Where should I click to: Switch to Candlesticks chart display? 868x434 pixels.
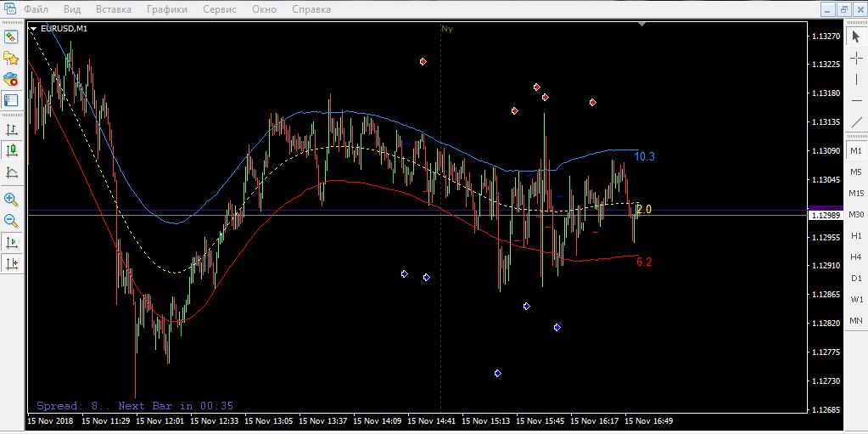pos(11,150)
